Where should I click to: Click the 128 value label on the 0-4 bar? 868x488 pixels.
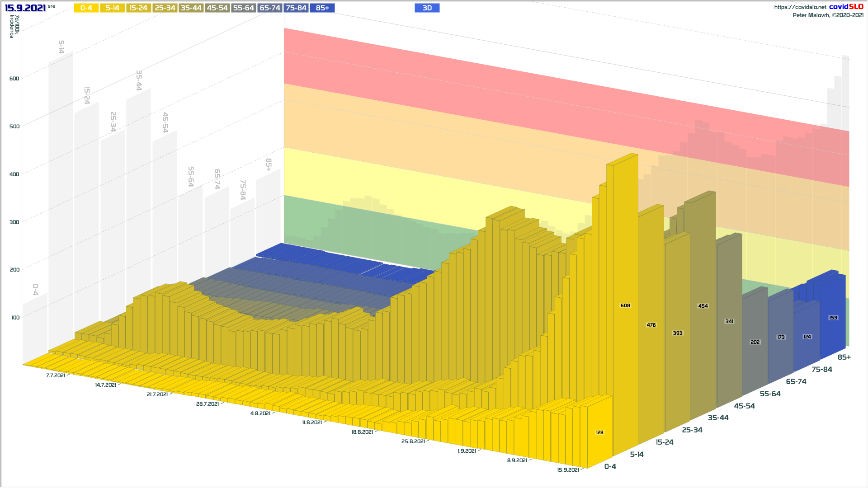click(599, 433)
